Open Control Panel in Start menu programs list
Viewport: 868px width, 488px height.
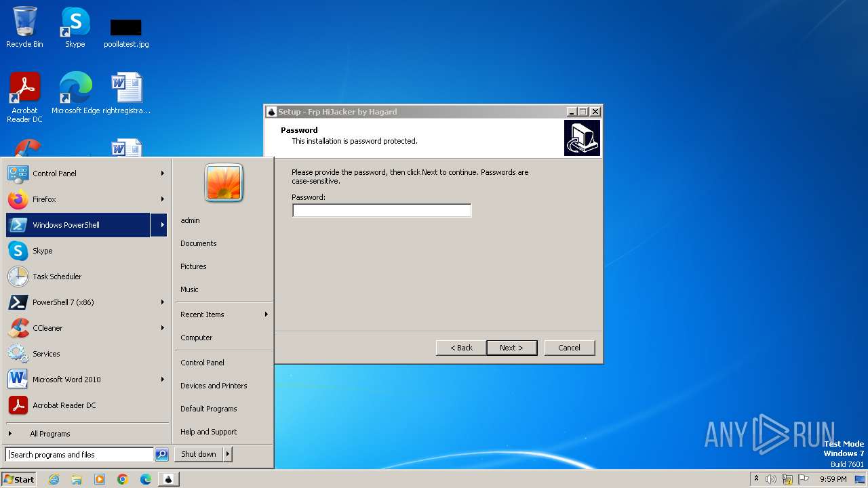coord(78,174)
